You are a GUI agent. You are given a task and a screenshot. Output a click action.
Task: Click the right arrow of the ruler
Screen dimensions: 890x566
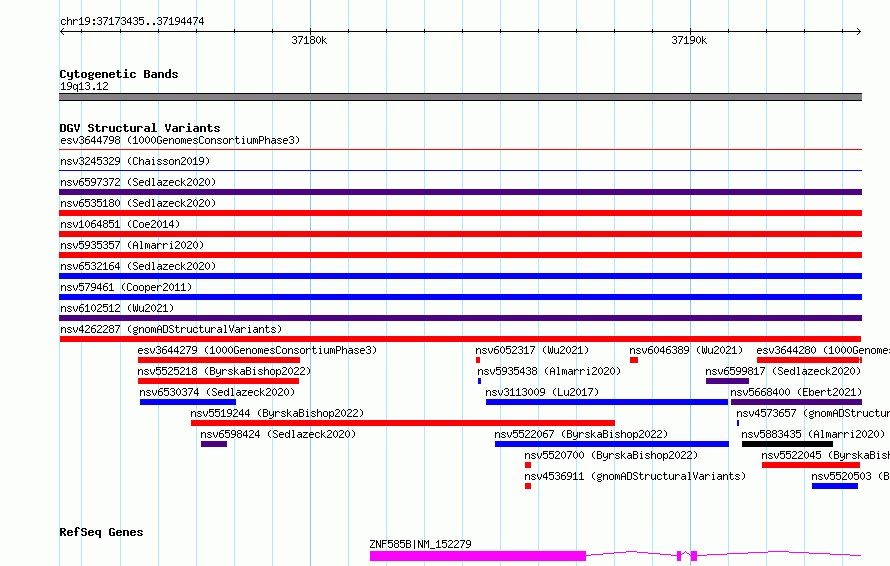[x=859, y=32]
